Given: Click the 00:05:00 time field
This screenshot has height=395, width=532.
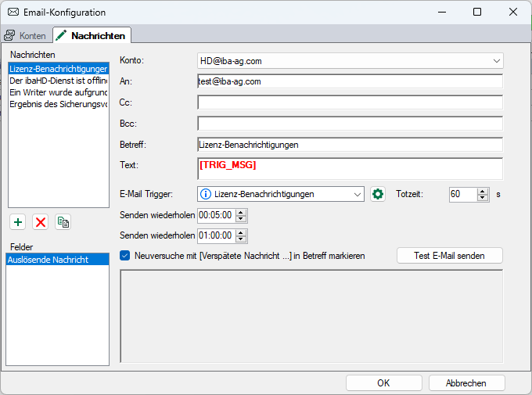Looking at the screenshot, I should [x=217, y=215].
